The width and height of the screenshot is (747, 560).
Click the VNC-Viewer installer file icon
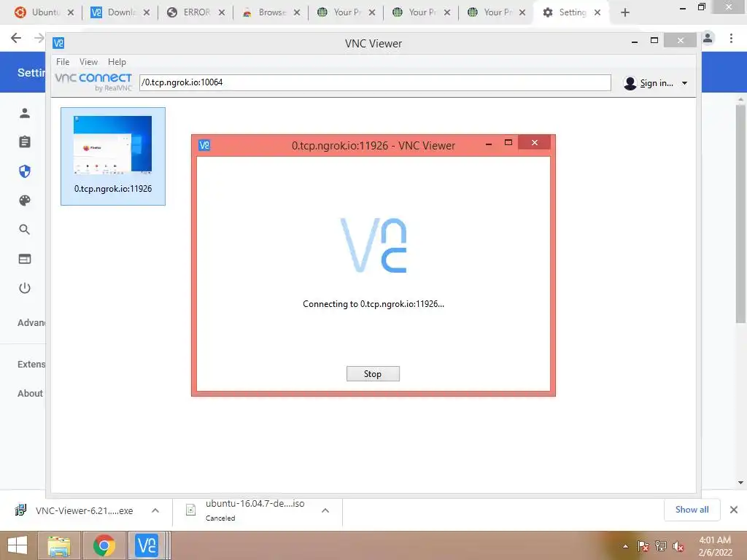[x=20, y=510]
